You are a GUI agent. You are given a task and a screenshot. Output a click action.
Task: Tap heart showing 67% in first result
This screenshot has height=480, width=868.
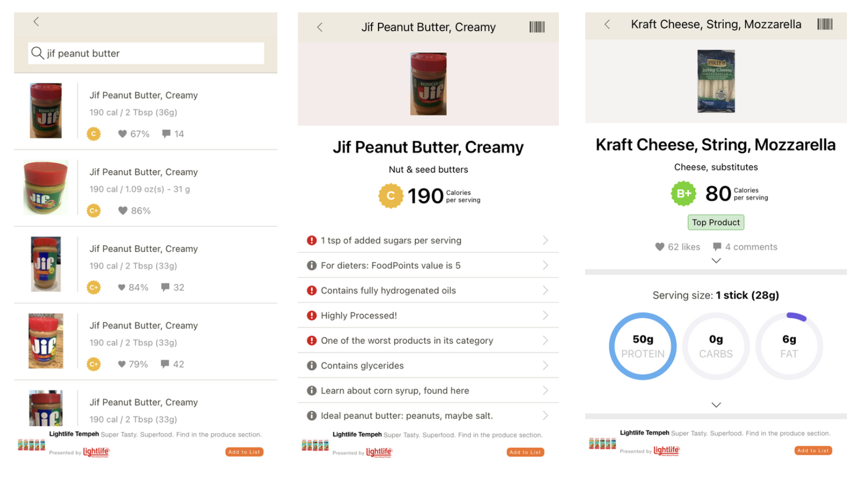click(122, 134)
